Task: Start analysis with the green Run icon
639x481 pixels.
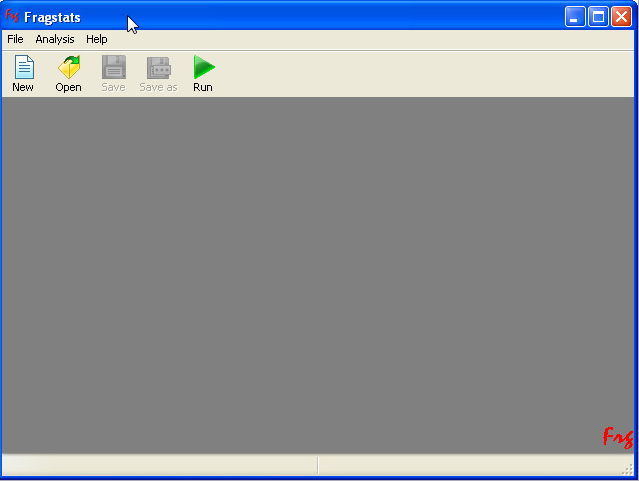Action: 204,67
